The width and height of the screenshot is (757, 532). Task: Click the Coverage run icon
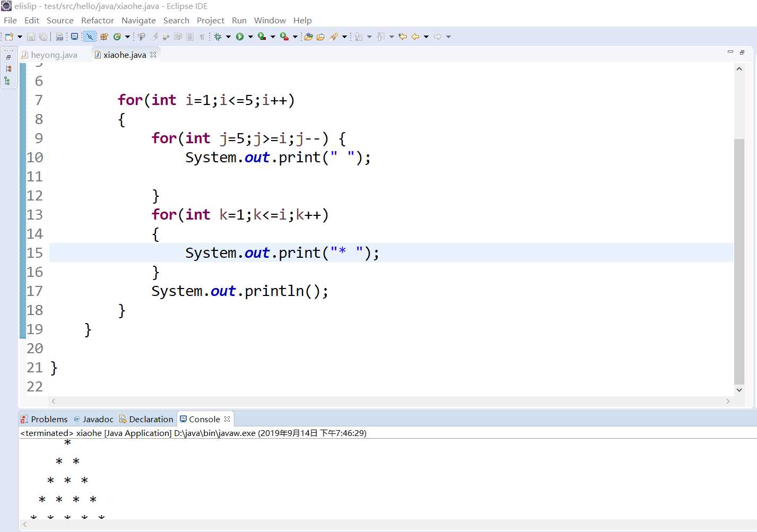(x=262, y=37)
